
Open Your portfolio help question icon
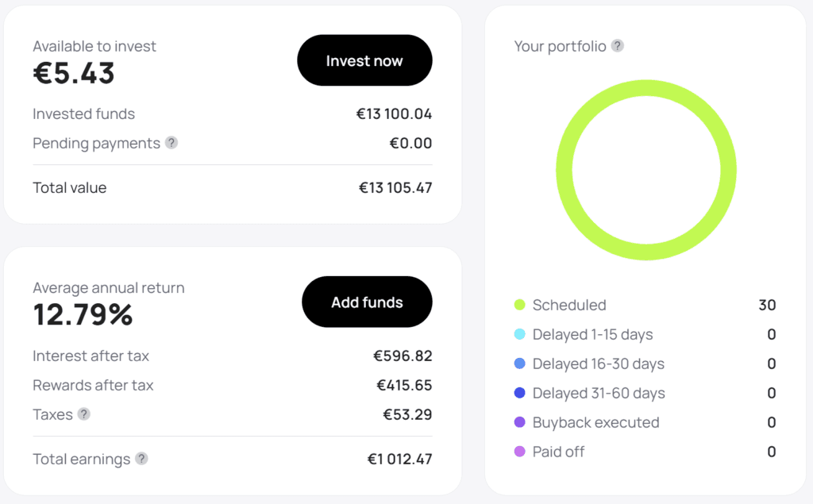(x=617, y=45)
